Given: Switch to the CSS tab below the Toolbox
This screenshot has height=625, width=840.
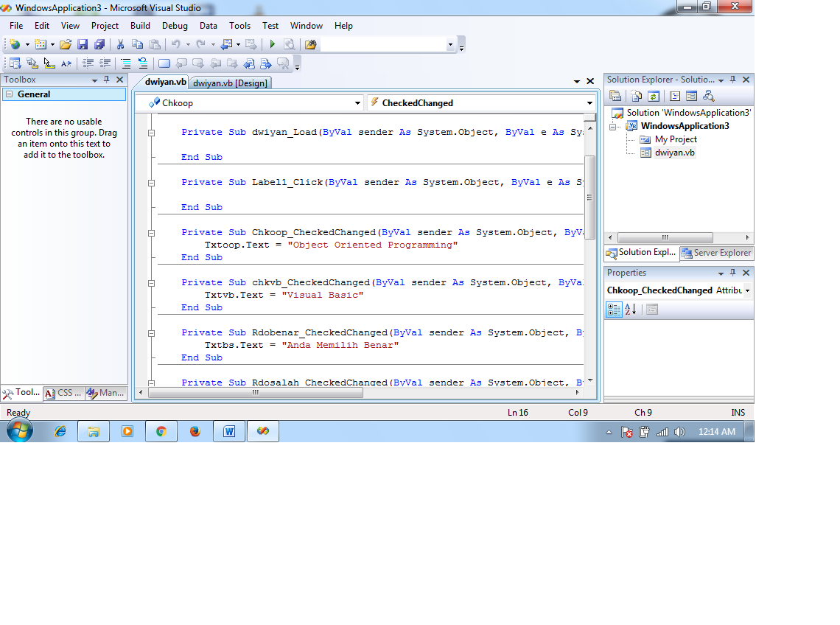Looking at the screenshot, I should 64,393.
